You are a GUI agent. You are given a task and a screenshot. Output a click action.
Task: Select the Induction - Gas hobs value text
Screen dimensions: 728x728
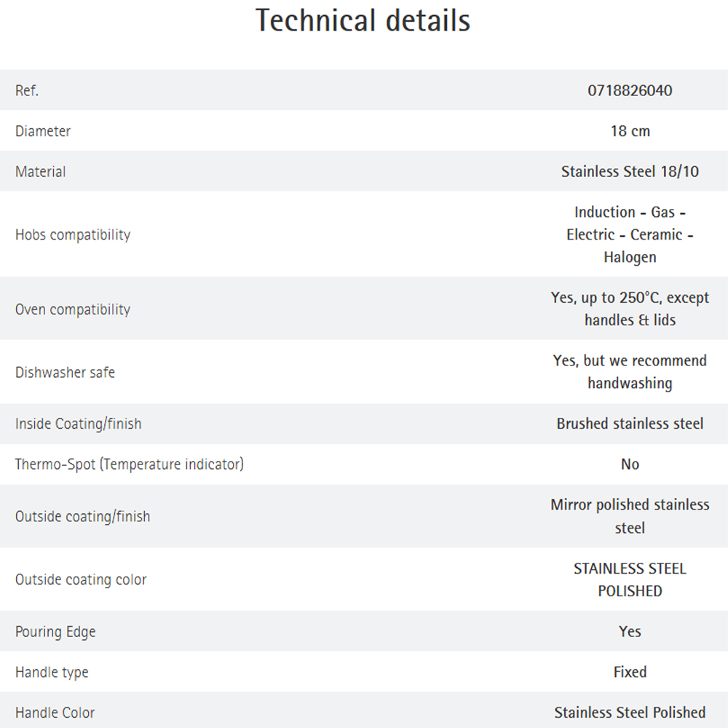point(630,234)
